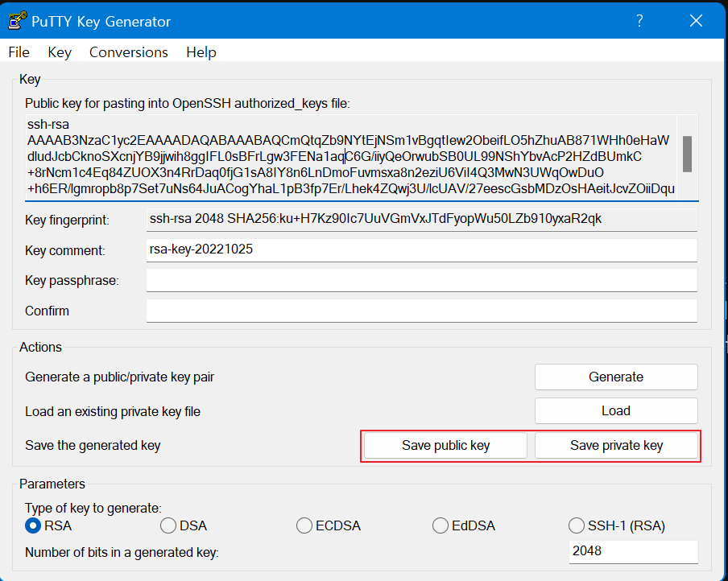728x581 pixels.
Task: Click Save private key button
Action: (616, 445)
